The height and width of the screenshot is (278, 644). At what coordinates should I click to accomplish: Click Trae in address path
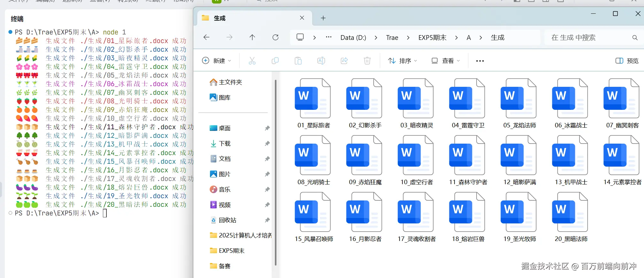click(392, 38)
